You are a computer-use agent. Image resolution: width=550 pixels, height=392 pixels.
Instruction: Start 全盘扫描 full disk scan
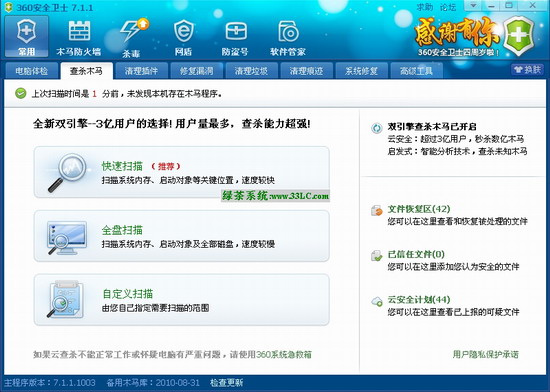pyautogui.click(x=182, y=236)
